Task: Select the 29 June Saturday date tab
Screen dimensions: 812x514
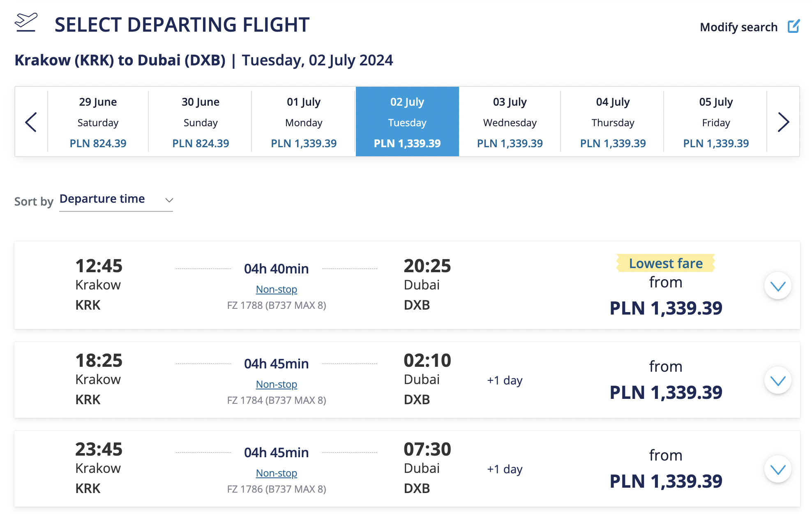Action: (x=98, y=122)
